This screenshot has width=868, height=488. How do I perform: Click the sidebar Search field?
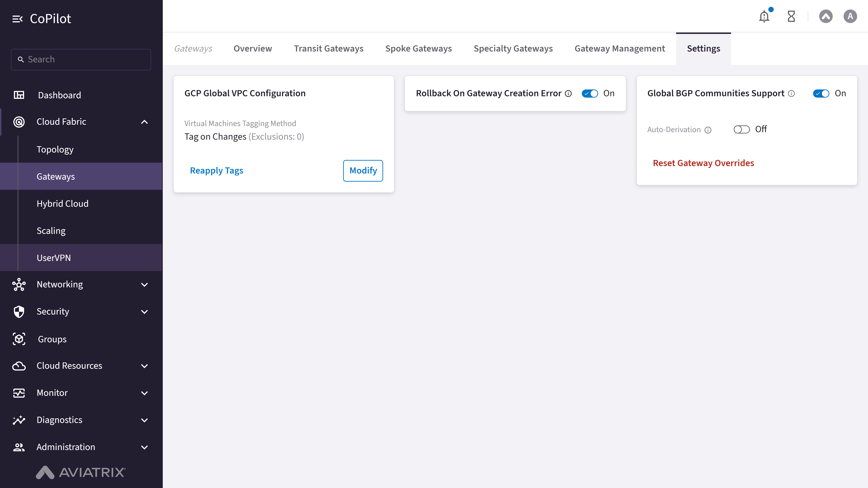81,59
